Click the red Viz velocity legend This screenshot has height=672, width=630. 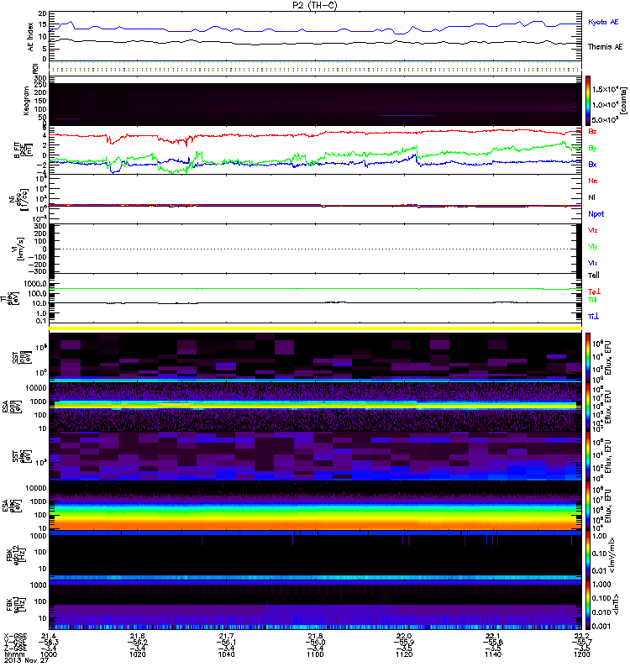coord(593,229)
